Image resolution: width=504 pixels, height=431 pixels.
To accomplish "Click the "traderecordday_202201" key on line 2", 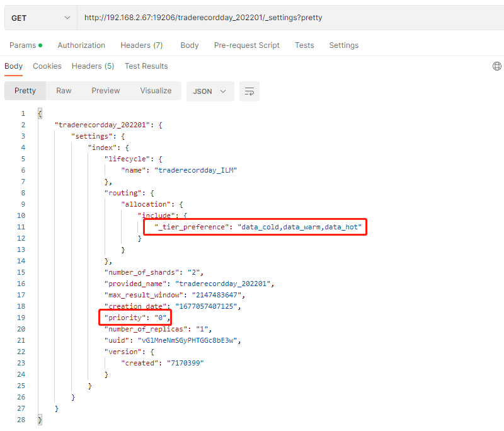I will click(x=103, y=125).
